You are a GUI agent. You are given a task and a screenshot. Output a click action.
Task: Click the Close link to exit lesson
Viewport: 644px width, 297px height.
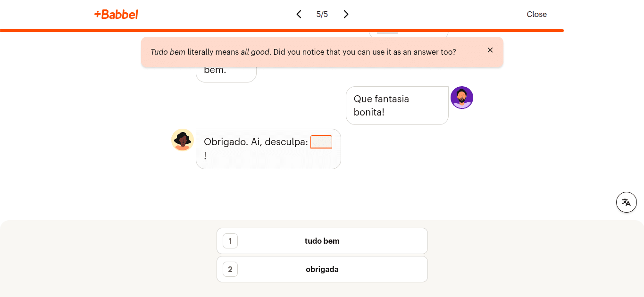(x=536, y=14)
